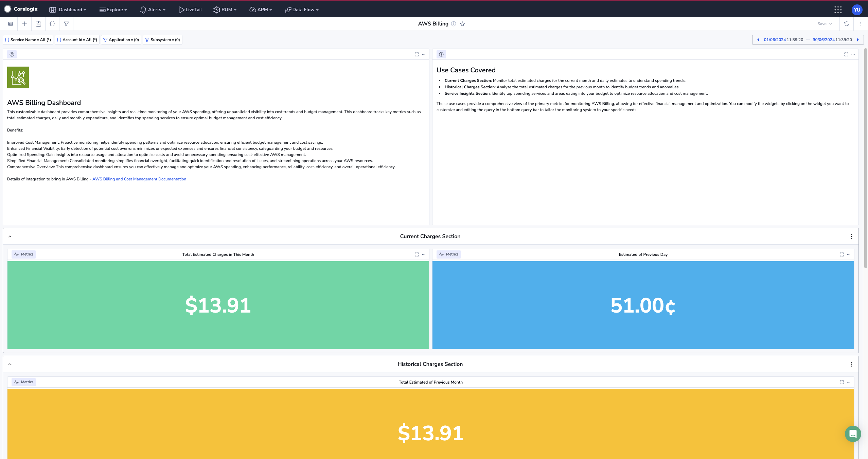The image size is (868, 459).
Task: Expand Estimated of Previous Day widget fullscreen
Action: [842, 254]
